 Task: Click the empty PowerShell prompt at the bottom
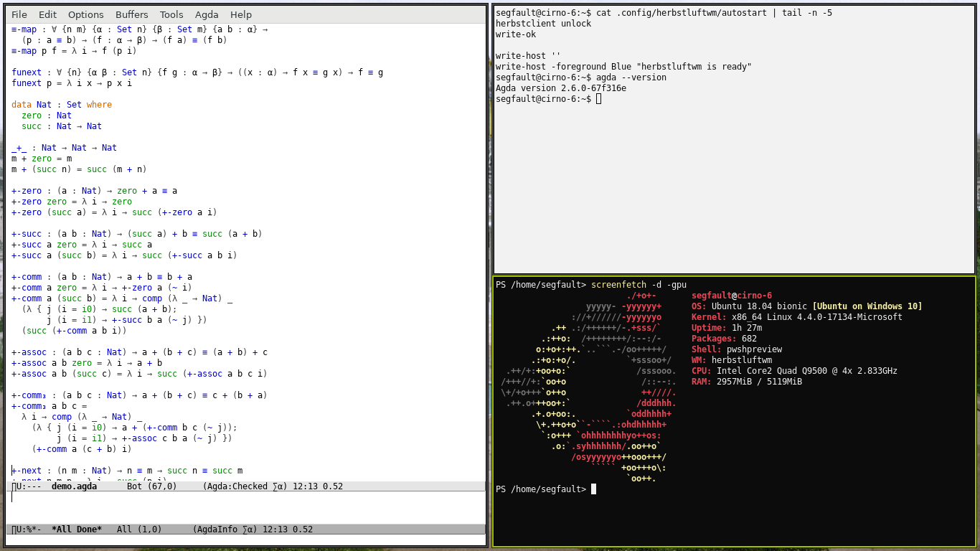coord(546,489)
